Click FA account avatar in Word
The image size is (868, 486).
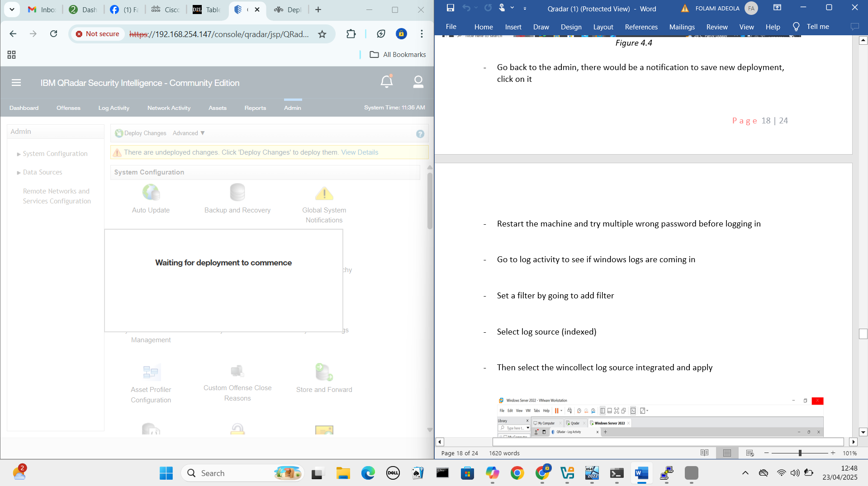pyautogui.click(x=751, y=8)
